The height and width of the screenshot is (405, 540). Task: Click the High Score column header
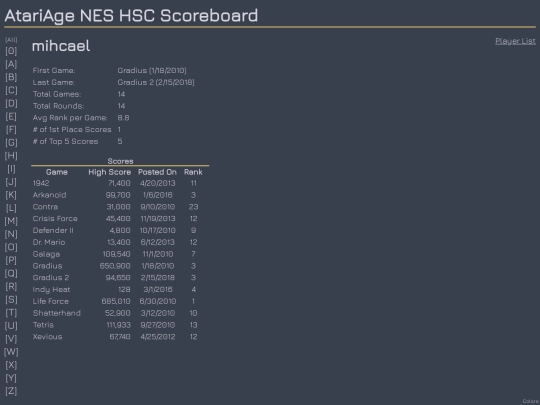[110, 172]
